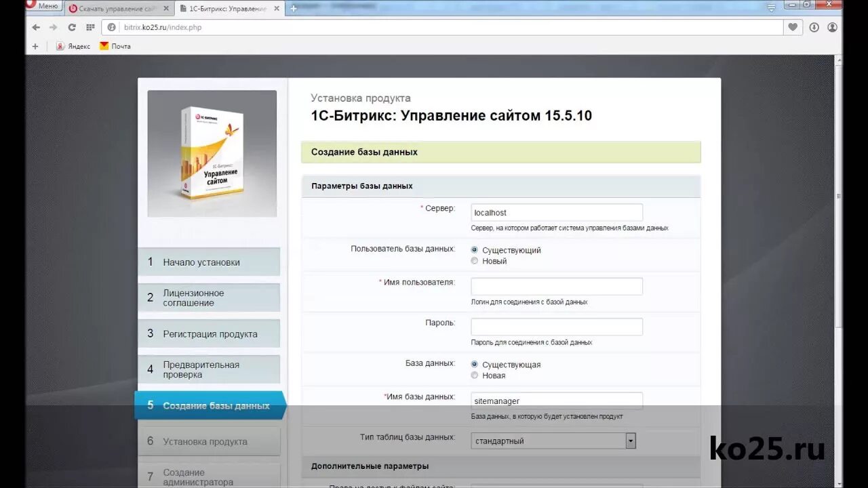The width and height of the screenshot is (868, 488).
Task: Select Новый database user radio
Action: (x=475, y=261)
